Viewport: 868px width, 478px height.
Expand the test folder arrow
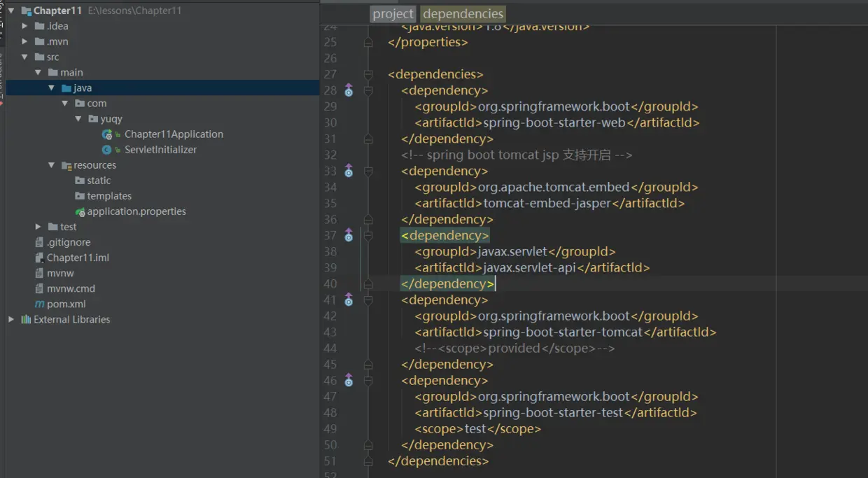click(x=38, y=227)
